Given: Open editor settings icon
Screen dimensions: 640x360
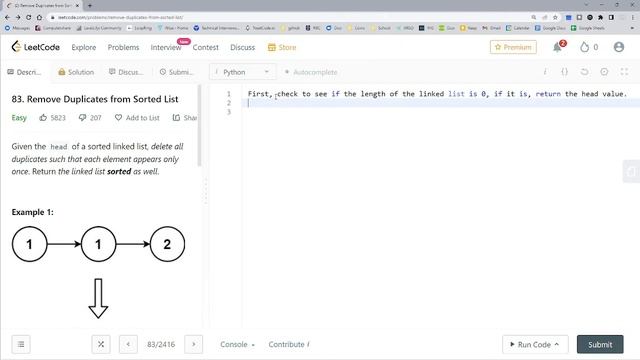Looking at the screenshot, I should 604,72.
